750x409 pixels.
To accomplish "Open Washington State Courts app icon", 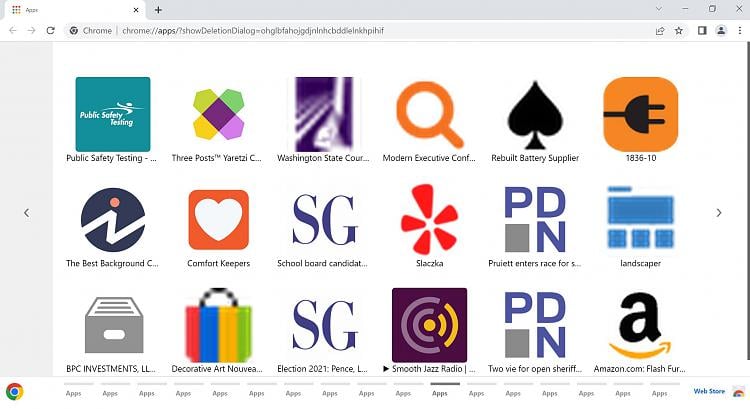I will (x=324, y=114).
